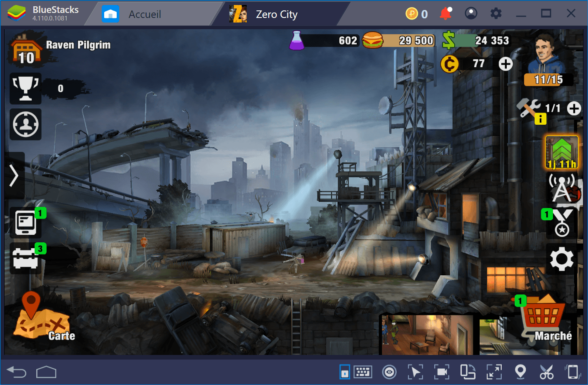Open BlueStacks settings gear in title bar
Image resolution: width=588 pixels, height=385 pixels.
click(x=496, y=14)
